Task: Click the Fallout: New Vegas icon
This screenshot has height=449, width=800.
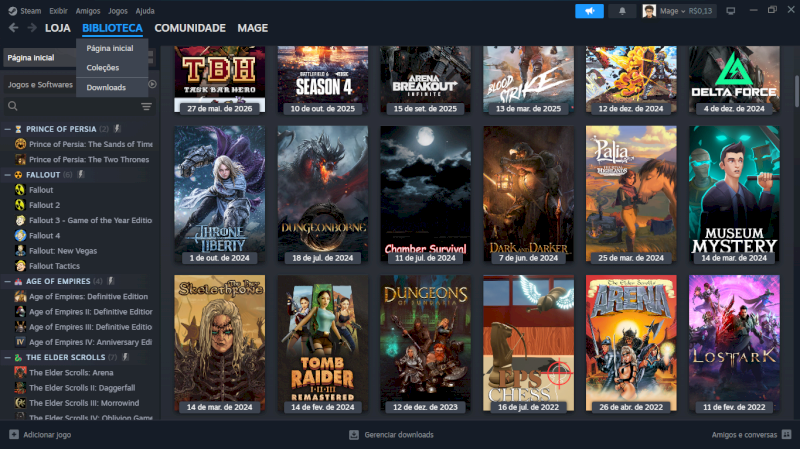Action: [20, 251]
